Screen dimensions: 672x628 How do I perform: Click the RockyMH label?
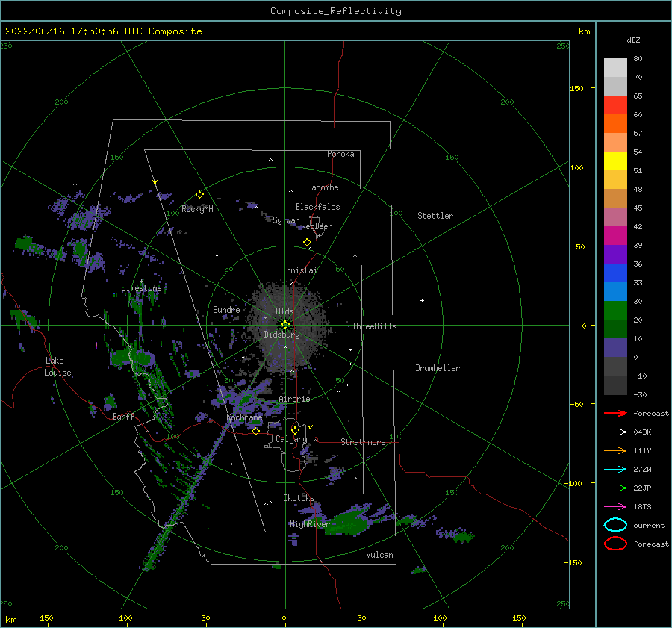pyautogui.click(x=197, y=209)
